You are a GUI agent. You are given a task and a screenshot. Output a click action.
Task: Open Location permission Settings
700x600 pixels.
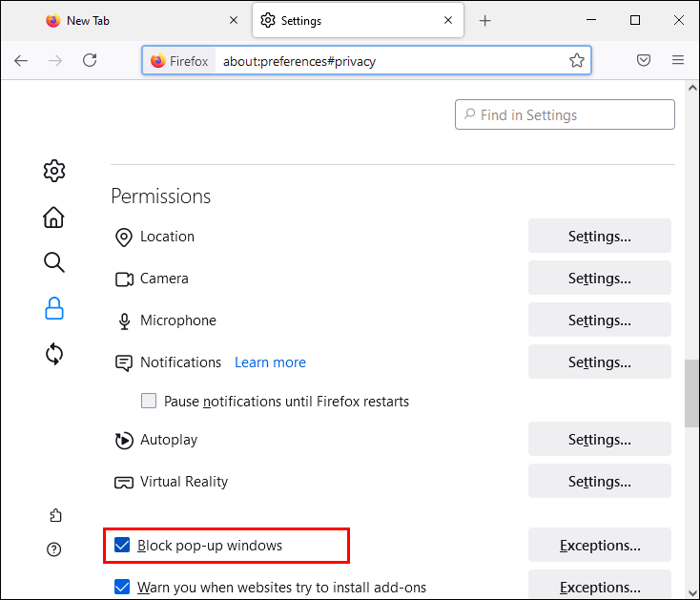[x=599, y=237]
